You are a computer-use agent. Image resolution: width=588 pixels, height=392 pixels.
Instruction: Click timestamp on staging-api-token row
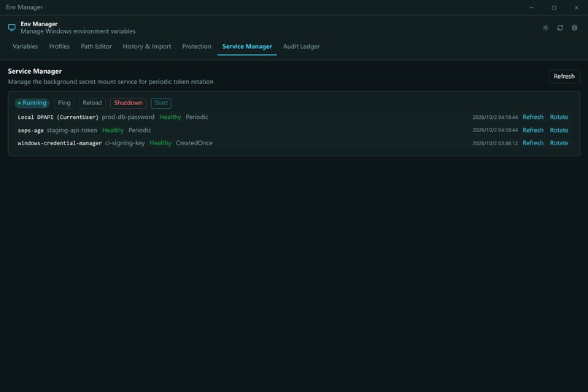point(495,130)
